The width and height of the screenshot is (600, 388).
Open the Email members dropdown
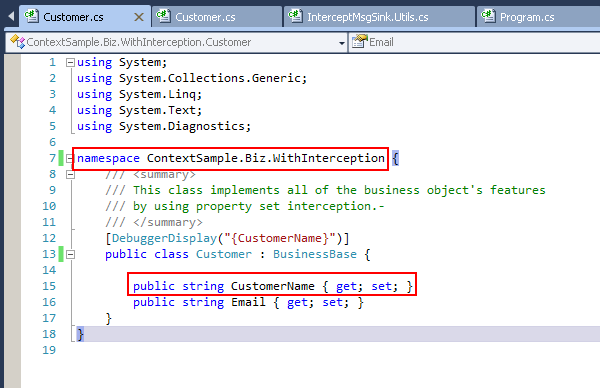(474, 42)
